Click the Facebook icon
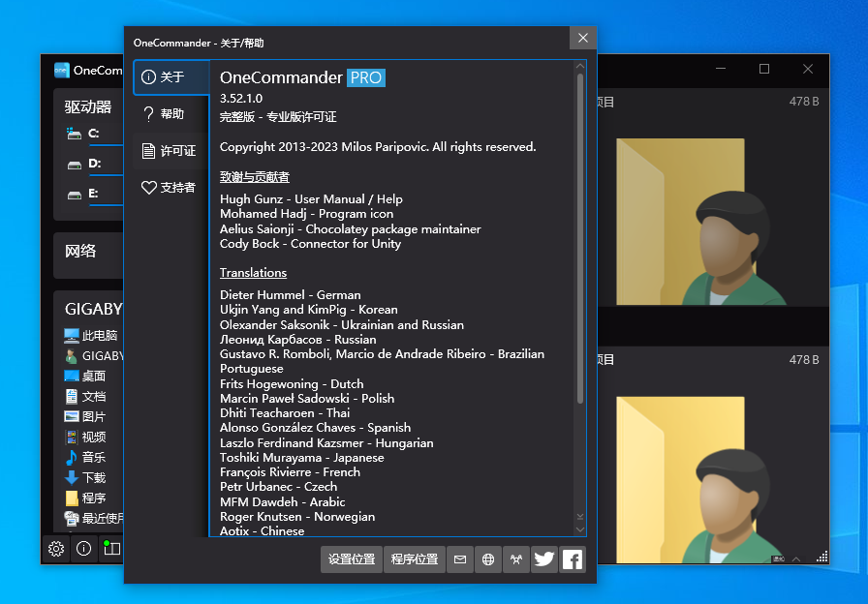Screen dimensions: 868x604 pos(573,559)
